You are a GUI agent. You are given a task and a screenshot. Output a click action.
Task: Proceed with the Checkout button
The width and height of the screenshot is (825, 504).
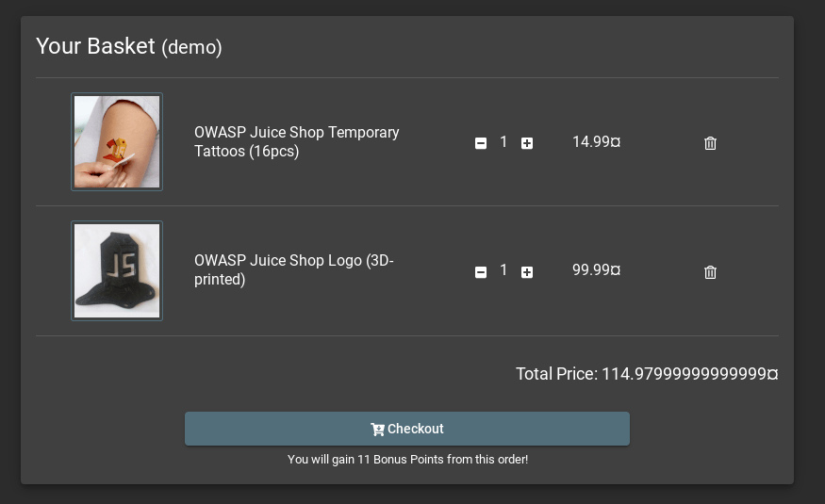click(x=406, y=429)
